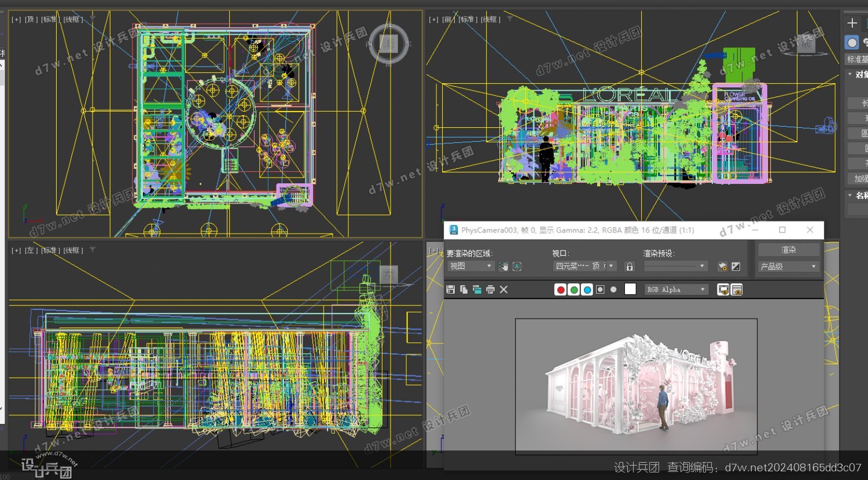Click ViewCube in left viewport
The width and height of the screenshot is (868, 480).
click(388, 274)
